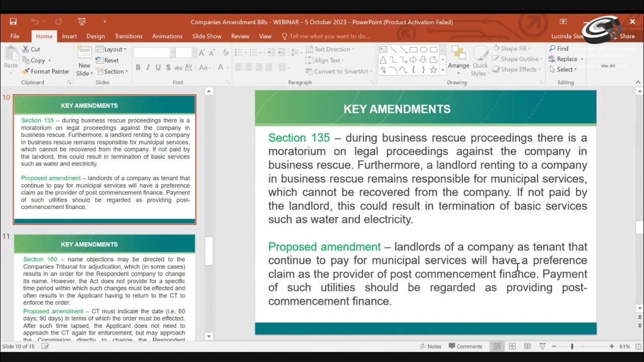This screenshot has width=644, height=362.
Task: Open the Quick Styles gallery
Action: [480, 60]
